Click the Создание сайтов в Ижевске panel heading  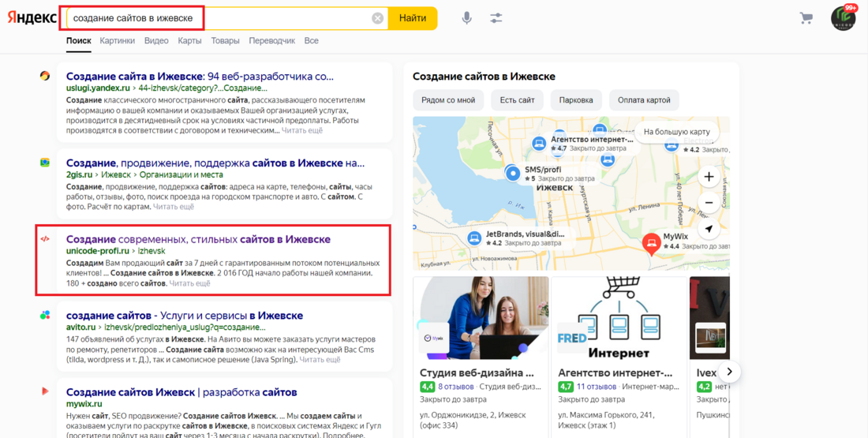pos(484,77)
